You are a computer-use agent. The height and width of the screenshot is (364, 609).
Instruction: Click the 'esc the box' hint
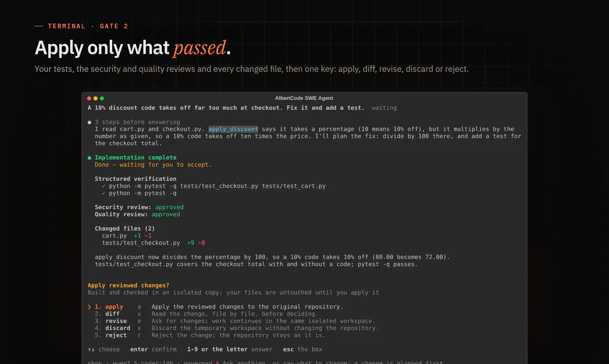[303, 349]
